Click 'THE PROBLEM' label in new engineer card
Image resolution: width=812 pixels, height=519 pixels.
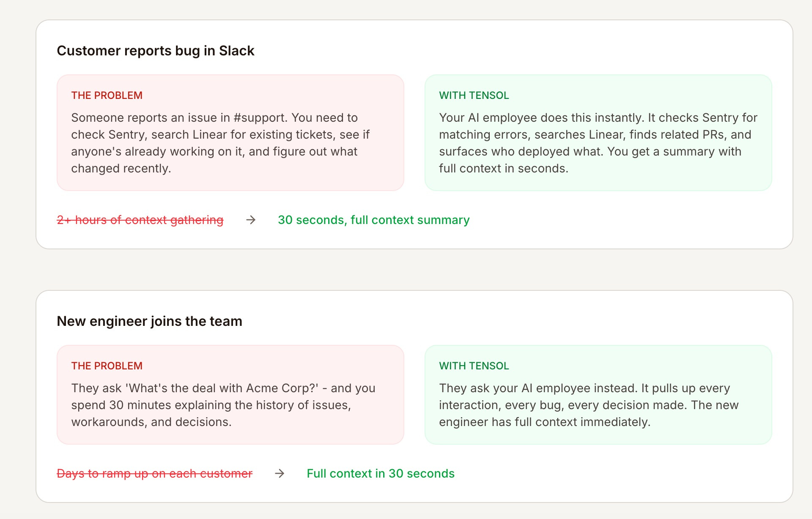[x=107, y=366]
